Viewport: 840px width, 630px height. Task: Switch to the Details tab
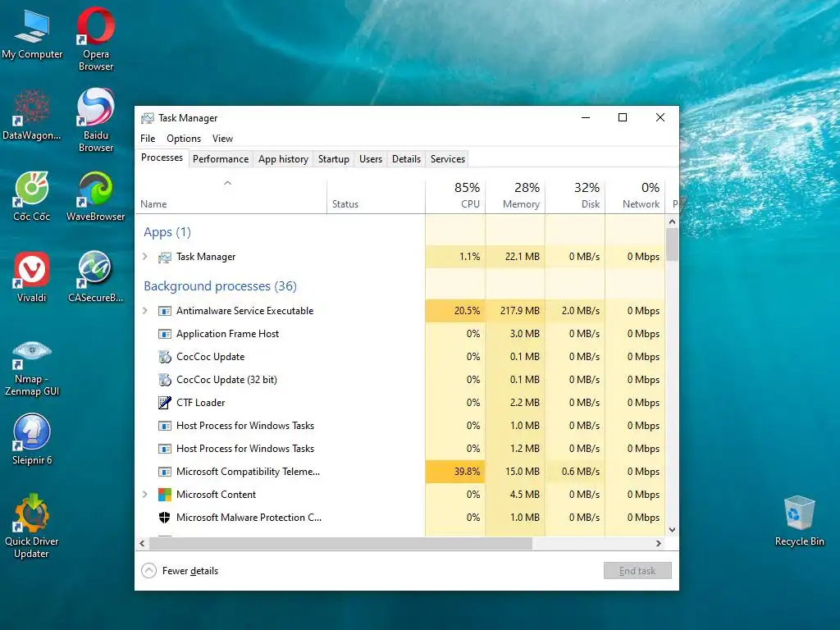[406, 159]
